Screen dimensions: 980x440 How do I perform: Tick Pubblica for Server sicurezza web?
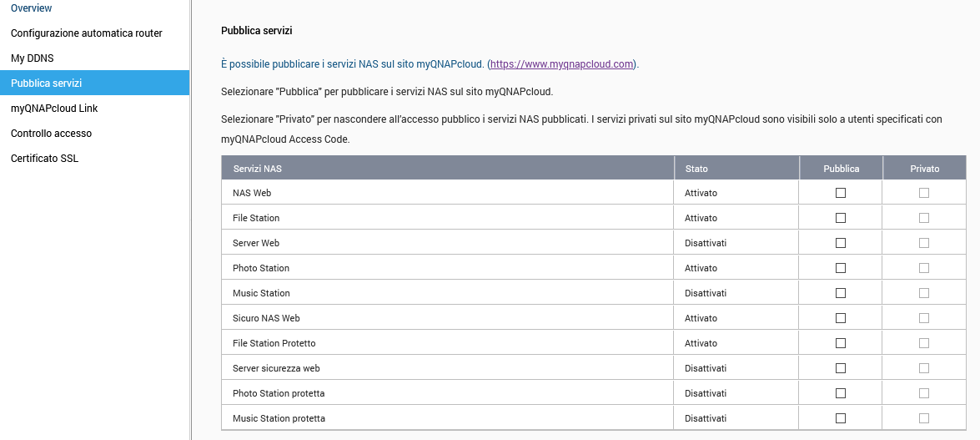pyautogui.click(x=841, y=368)
